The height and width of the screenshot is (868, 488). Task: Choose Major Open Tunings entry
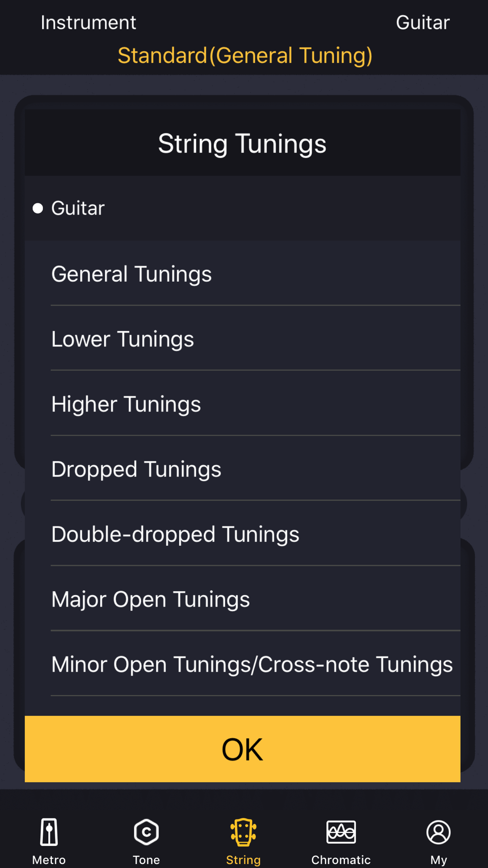[243, 599]
